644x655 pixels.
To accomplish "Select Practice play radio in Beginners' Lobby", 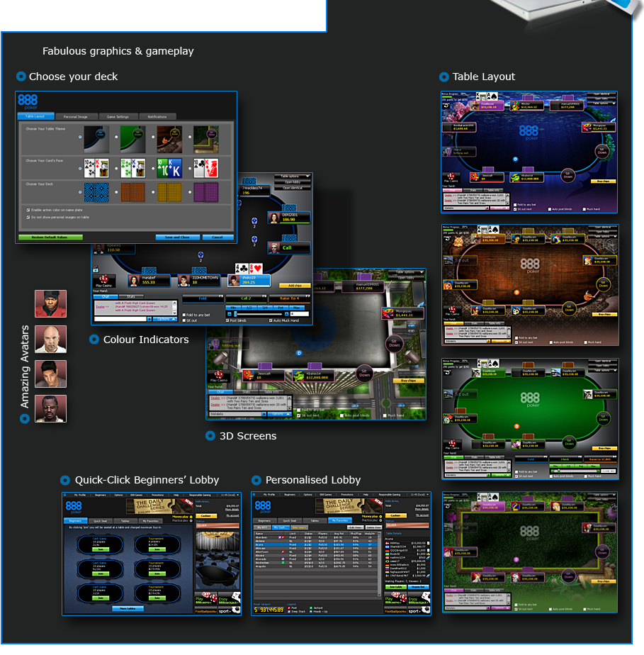I will [191, 520].
